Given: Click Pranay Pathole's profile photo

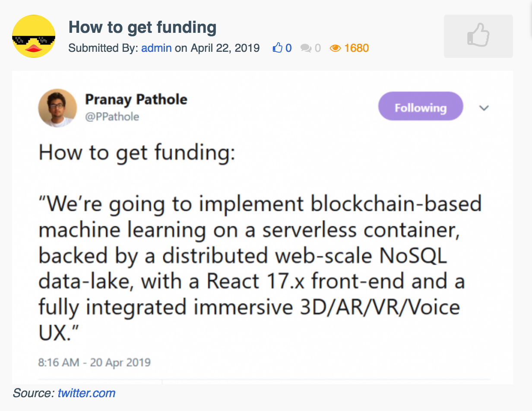Looking at the screenshot, I should tap(57, 108).
